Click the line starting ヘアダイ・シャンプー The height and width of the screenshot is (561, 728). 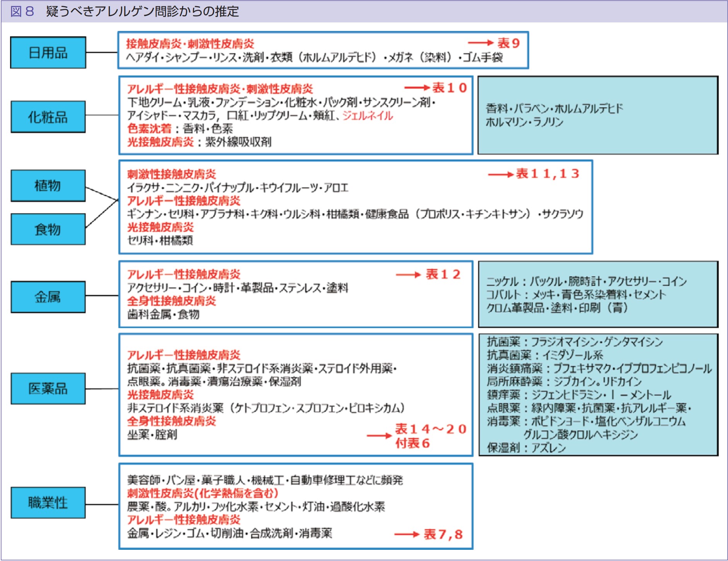point(314,58)
